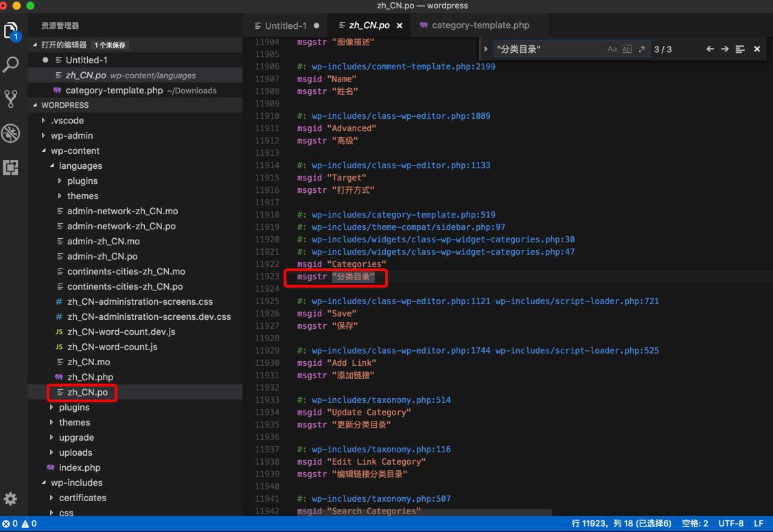
Task: Go to previous search match arrow
Action: coord(710,49)
